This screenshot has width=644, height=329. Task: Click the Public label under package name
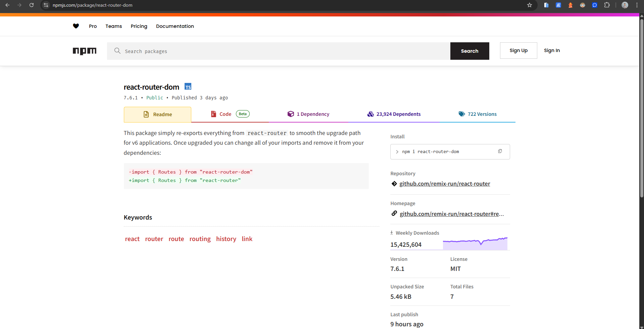point(155,98)
